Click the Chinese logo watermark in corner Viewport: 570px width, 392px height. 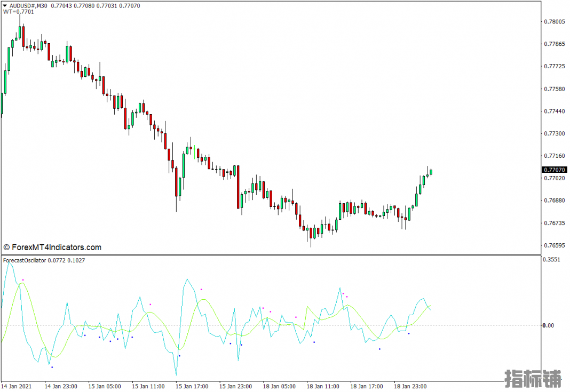pos(533,378)
